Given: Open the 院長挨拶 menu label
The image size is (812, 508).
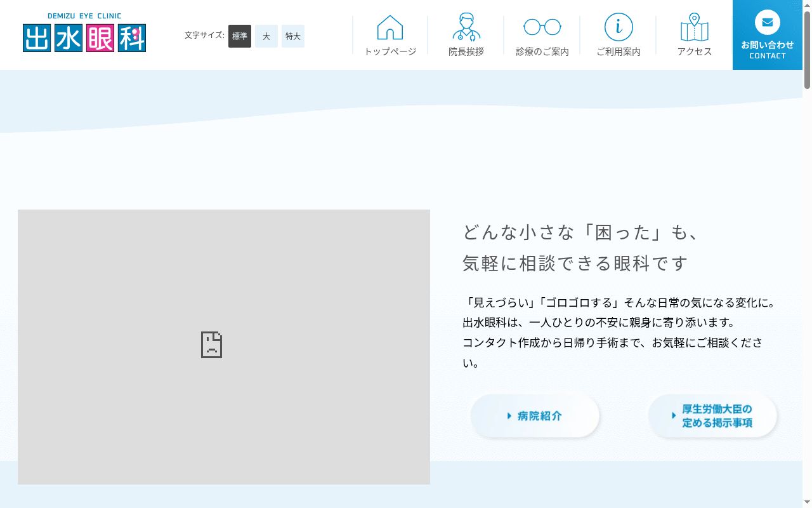Looking at the screenshot, I should pos(466,52).
